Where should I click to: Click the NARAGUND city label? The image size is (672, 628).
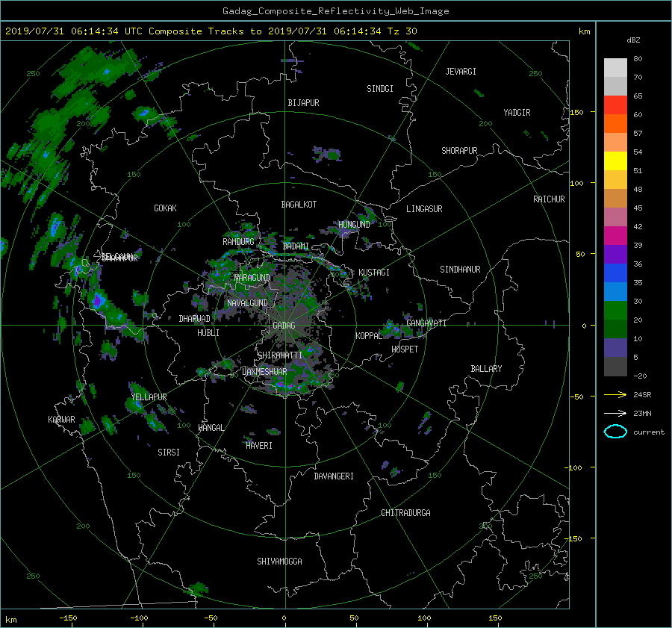coord(252,278)
